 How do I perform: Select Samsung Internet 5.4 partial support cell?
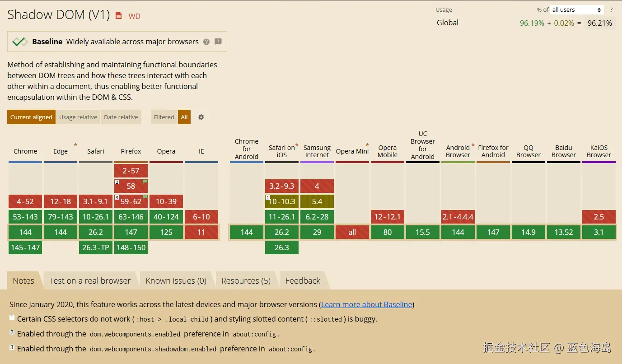click(x=317, y=201)
